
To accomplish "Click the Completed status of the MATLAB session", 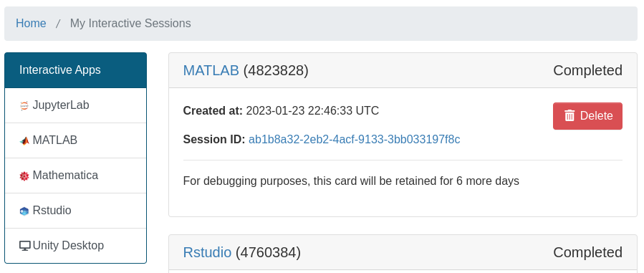I will tap(587, 70).
